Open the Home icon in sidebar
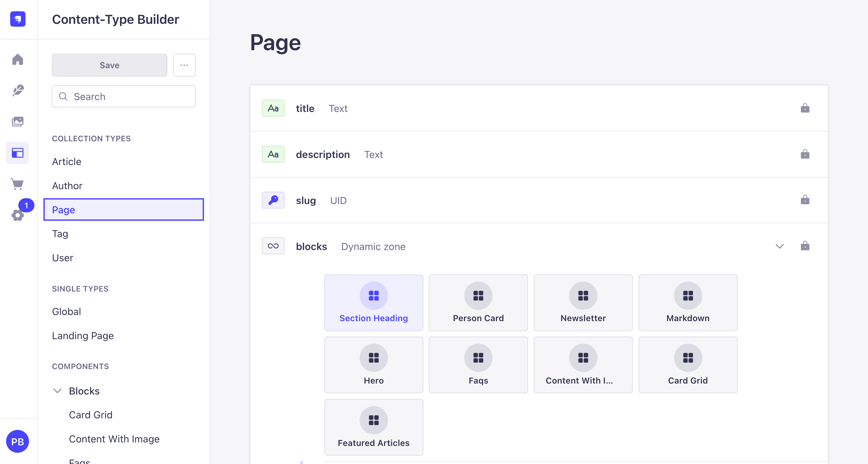This screenshot has height=464, width=868. [17, 60]
